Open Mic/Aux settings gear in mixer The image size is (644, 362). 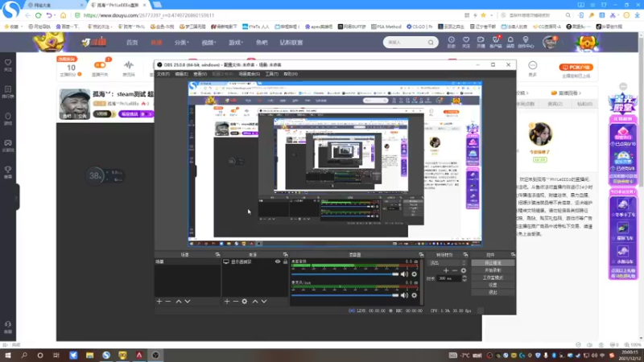click(414, 295)
